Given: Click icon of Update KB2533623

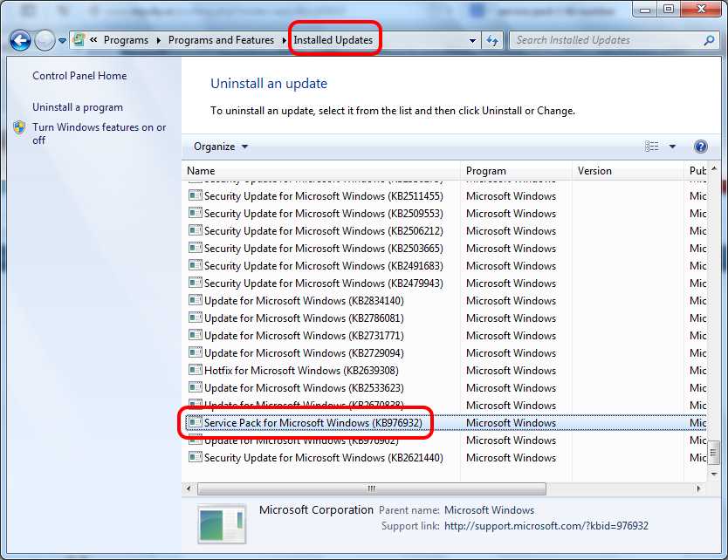Looking at the screenshot, I should point(195,387).
